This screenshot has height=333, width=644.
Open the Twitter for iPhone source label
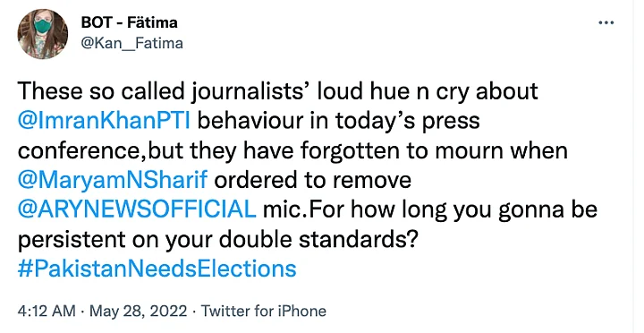pyautogui.click(x=263, y=311)
